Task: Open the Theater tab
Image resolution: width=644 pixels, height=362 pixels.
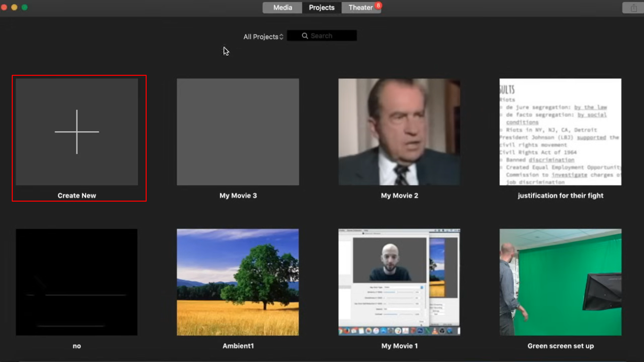Action: click(360, 7)
